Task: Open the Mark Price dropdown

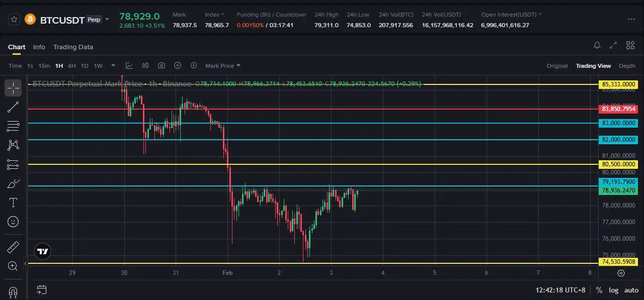Action: pos(223,66)
